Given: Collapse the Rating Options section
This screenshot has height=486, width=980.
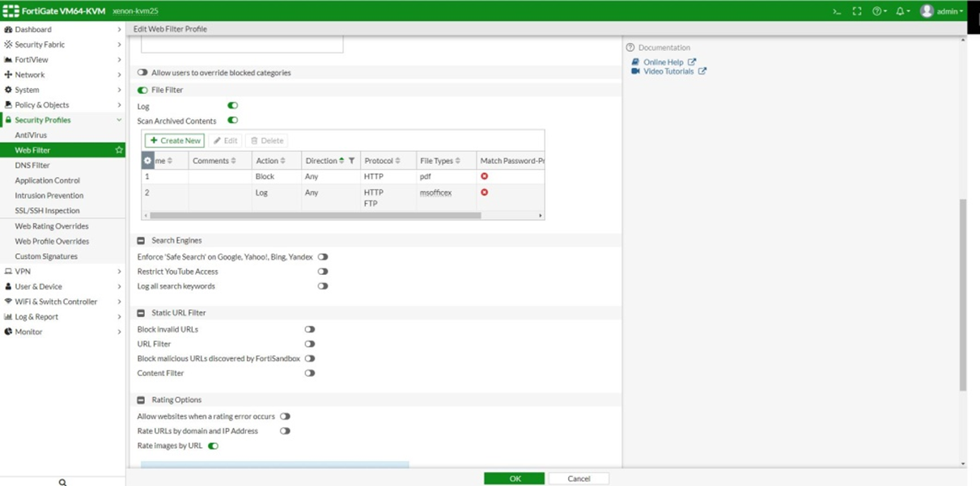Looking at the screenshot, I should pyautogui.click(x=141, y=400).
